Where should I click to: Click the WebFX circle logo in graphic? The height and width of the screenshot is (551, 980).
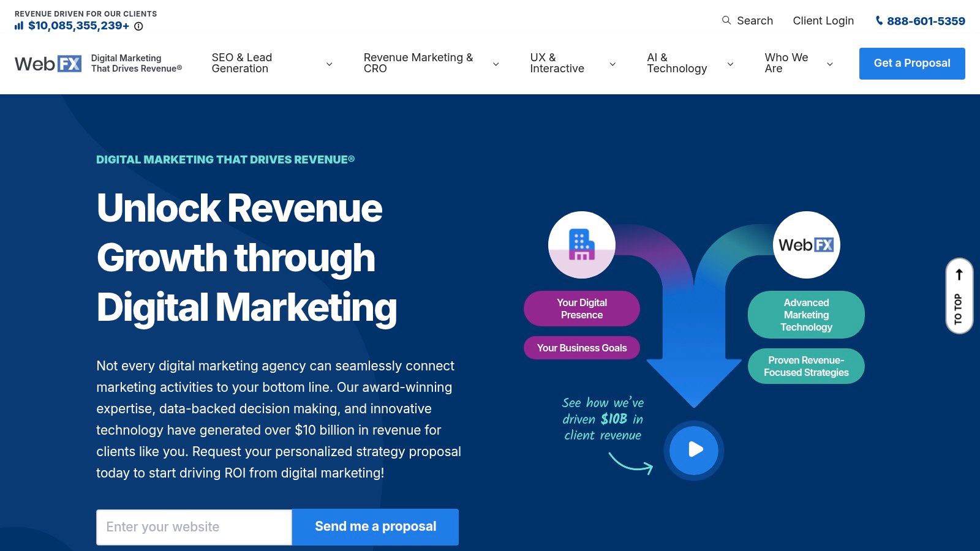[806, 245]
